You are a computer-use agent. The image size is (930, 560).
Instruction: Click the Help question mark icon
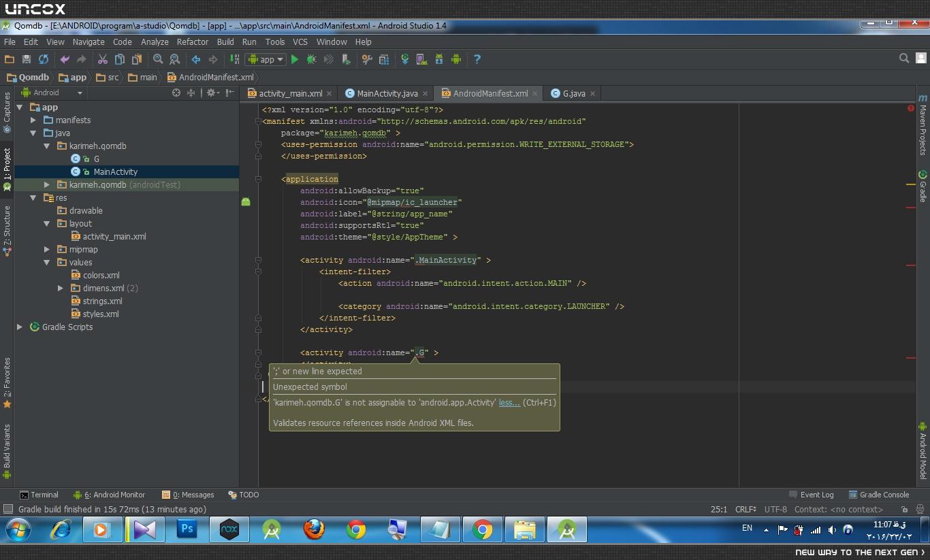(x=477, y=59)
